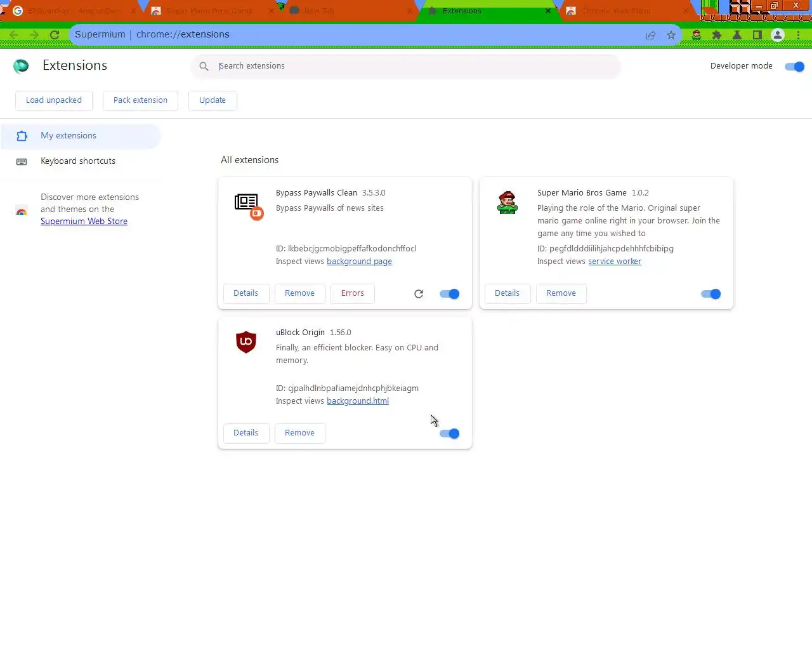Click the Supermium Extensions page logo
812x650 pixels.
click(x=21, y=66)
